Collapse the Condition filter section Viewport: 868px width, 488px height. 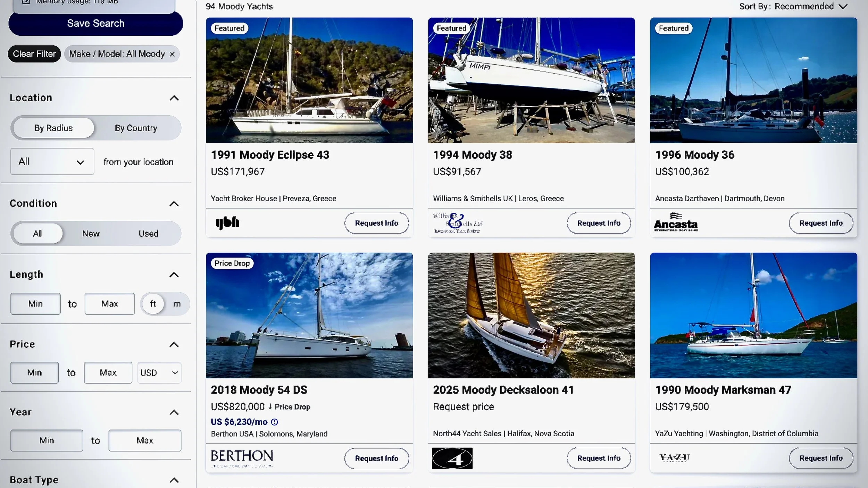(174, 204)
